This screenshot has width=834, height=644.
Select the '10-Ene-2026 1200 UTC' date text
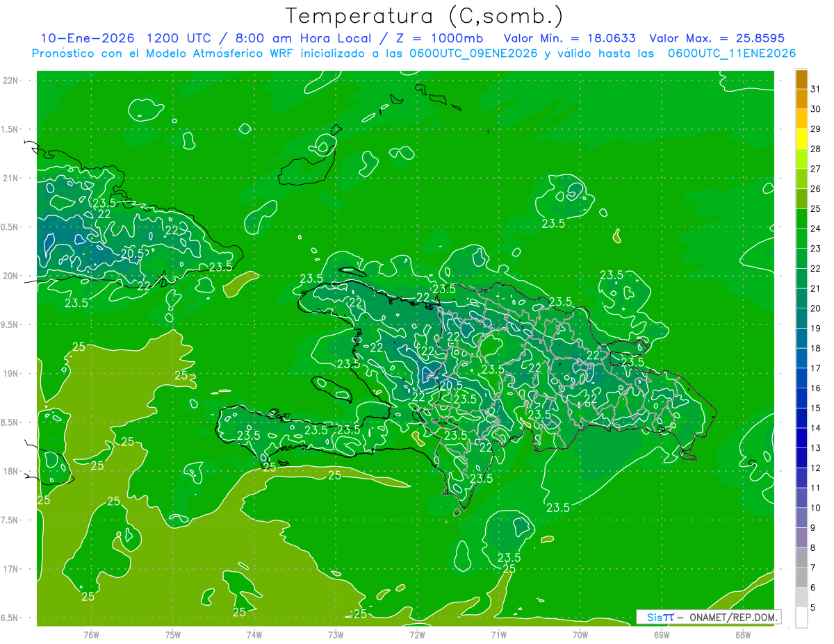click(126, 38)
